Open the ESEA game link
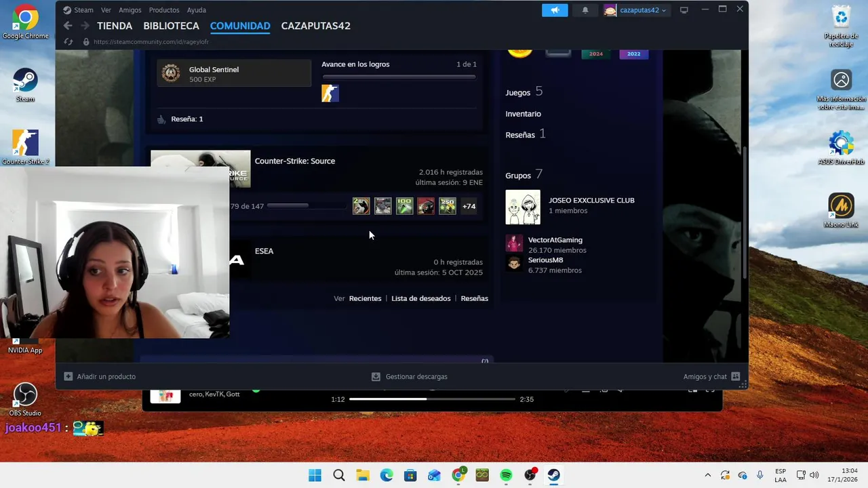 tap(264, 251)
